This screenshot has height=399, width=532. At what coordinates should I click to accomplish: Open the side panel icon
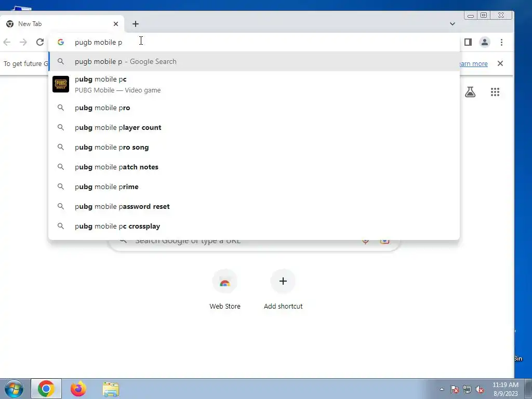(x=468, y=42)
